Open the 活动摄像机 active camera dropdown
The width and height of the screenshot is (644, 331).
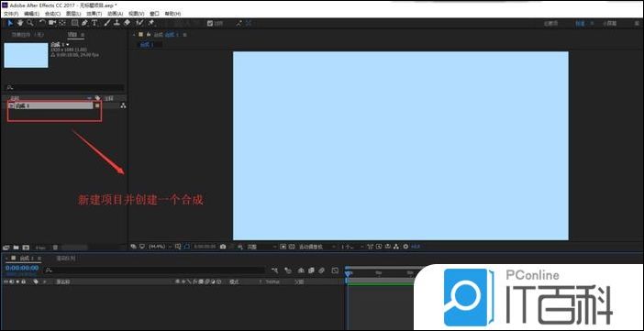coord(317,247)
